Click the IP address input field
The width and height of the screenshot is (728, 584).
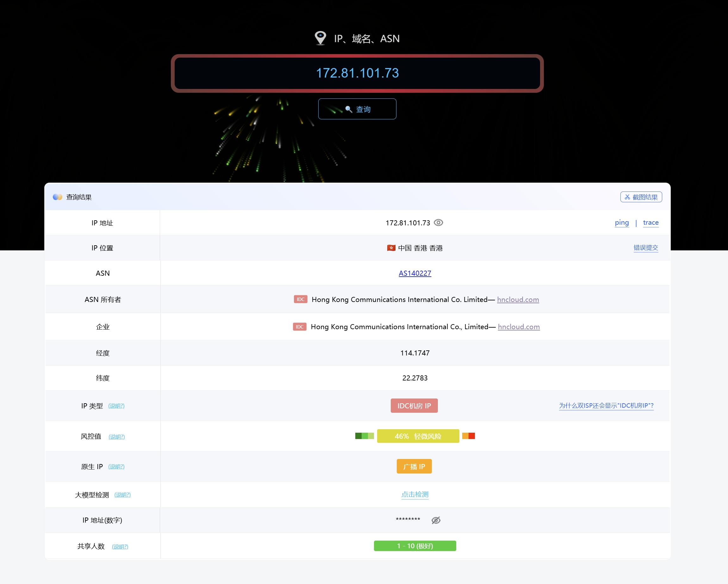click(x=357, y=73)
